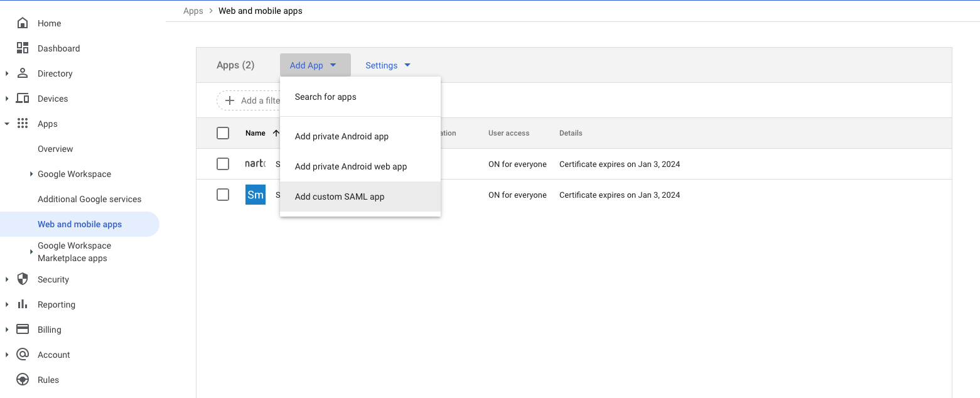980x398 pixels.
Task: Click the Reporting bar-chart icon
Action: 22,304
